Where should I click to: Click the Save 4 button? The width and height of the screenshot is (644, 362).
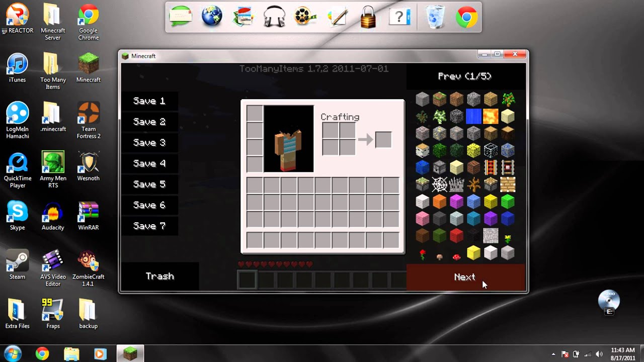point(149,163)
